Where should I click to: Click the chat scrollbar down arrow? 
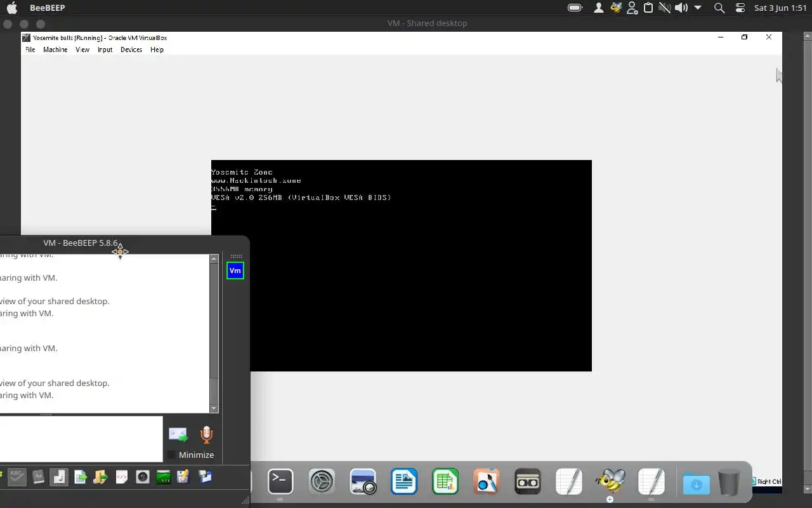point(214,408)
